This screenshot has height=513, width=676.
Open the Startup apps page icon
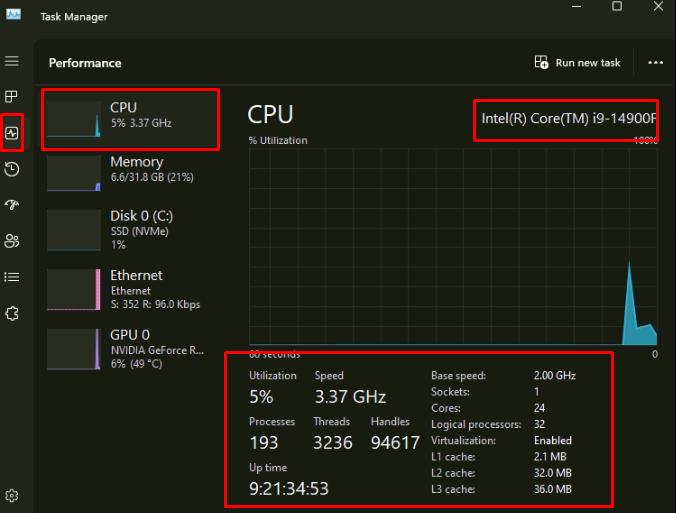(12, 204)
